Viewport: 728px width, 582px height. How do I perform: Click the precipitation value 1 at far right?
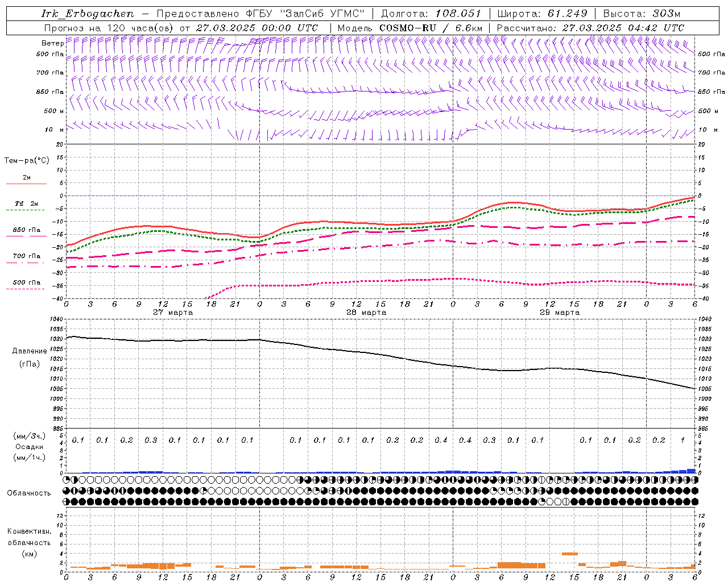coord(682,440)
